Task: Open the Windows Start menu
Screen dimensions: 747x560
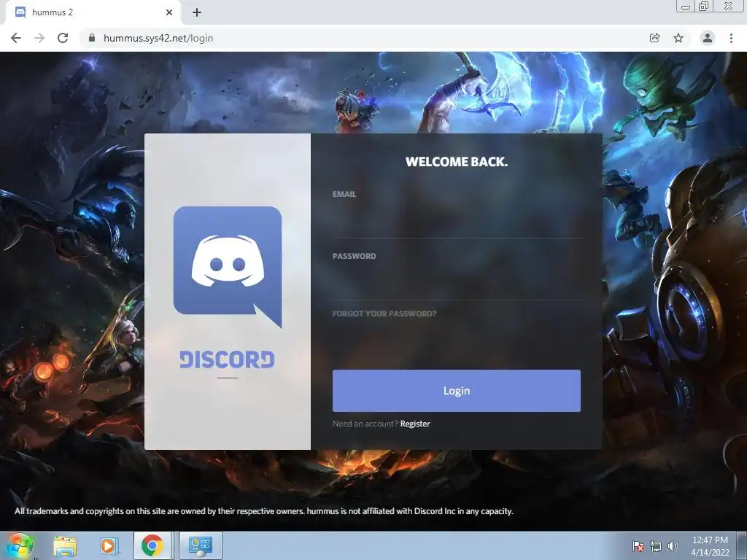Action: [x=20, y=545]
